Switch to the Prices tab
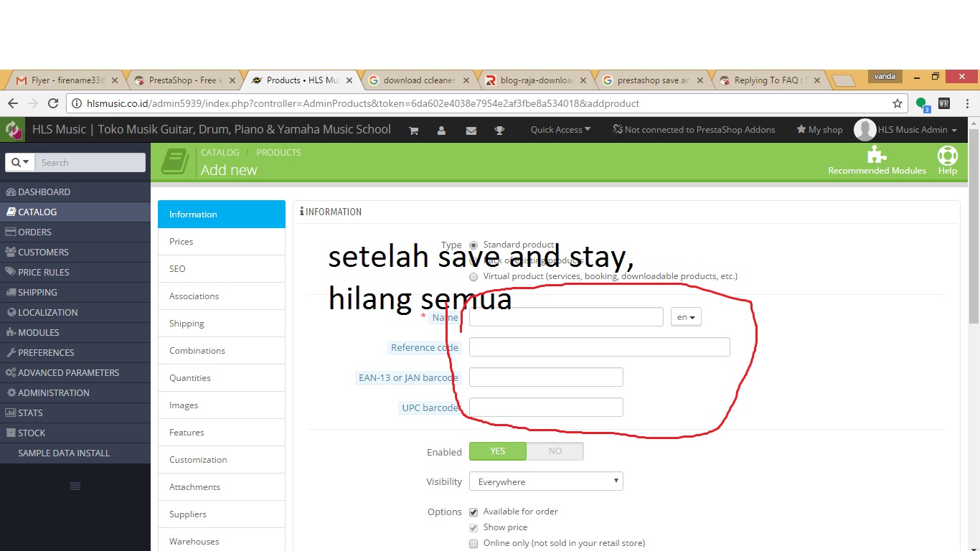Image resolution: width=980 pixels, height=551 pixels. coord(222,242)
